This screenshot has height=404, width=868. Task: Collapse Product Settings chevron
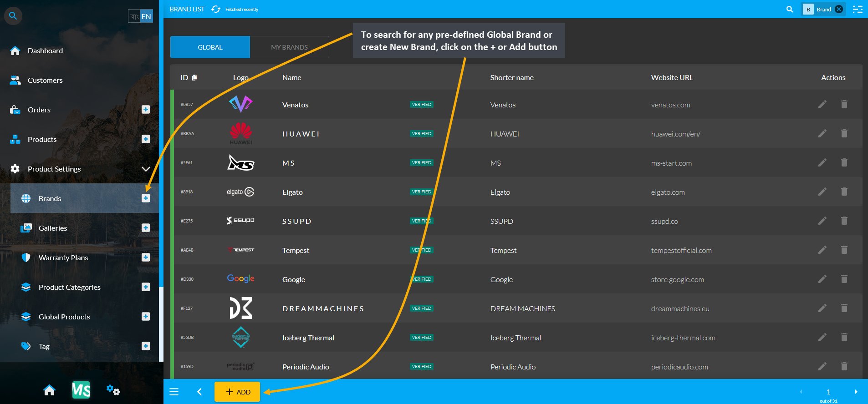(146, 169)
